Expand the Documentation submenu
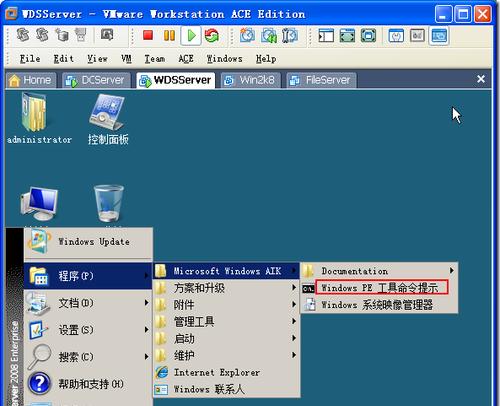The image size is (500, 406). point(379,271)
